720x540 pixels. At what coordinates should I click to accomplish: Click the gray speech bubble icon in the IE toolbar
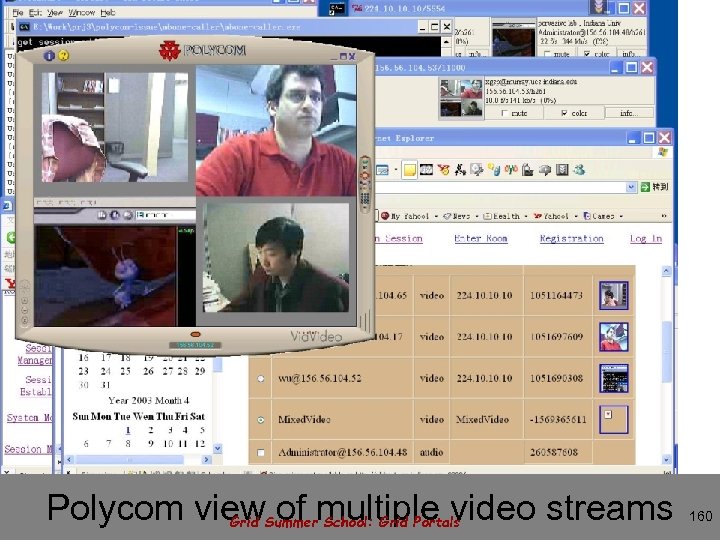(545, 170)
